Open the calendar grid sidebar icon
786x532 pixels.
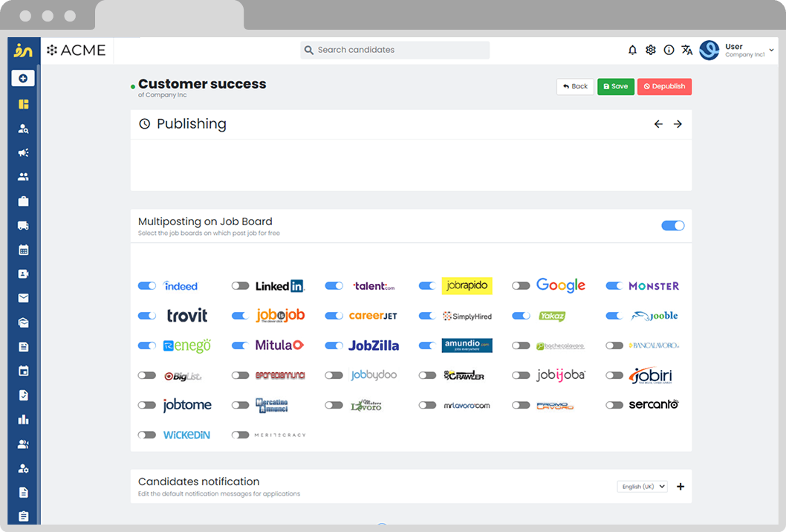click(24, 250)
